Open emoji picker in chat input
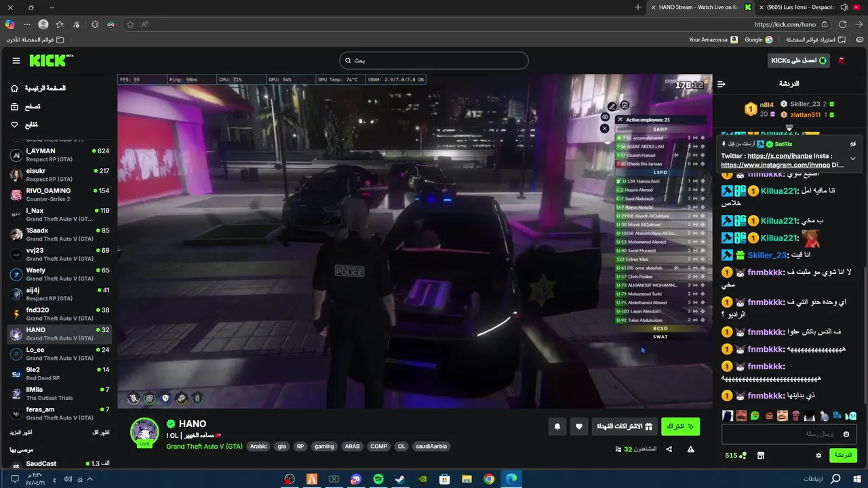 [846, 434]
